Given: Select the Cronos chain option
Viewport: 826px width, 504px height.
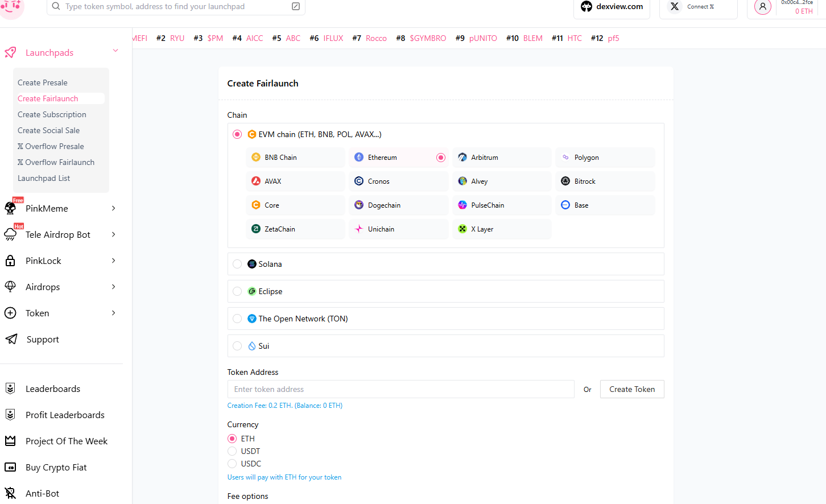Looking at the screenshot, I should point(399,181).
